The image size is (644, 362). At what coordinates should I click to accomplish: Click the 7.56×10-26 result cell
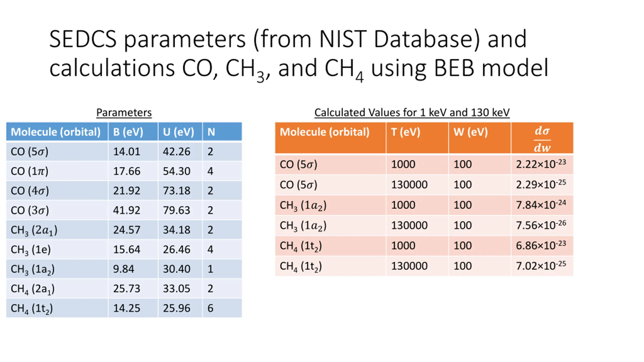click(542, 225)
